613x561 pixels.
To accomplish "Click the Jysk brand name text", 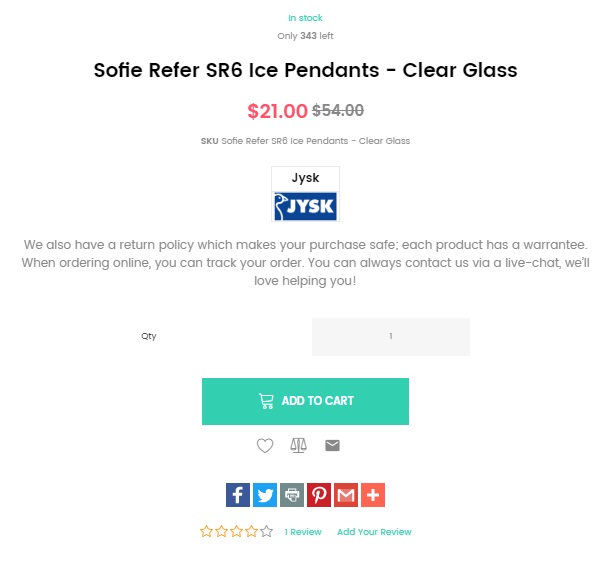I will (x=306, y=178).
